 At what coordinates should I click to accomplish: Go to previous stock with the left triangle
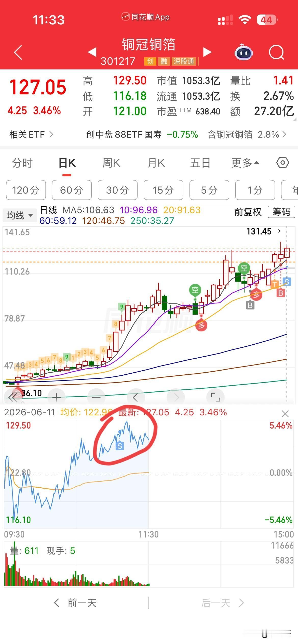point(92,52)
